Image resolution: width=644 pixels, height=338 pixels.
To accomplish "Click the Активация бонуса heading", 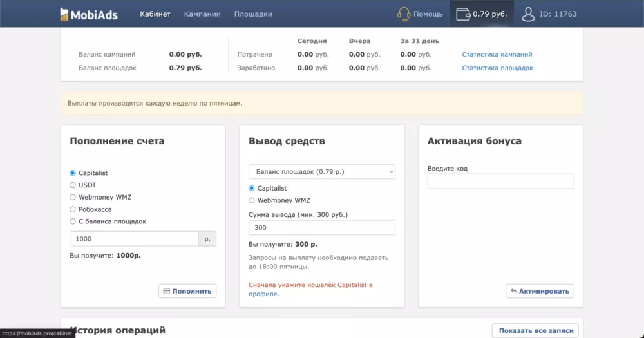I will [x=475, y=141].
